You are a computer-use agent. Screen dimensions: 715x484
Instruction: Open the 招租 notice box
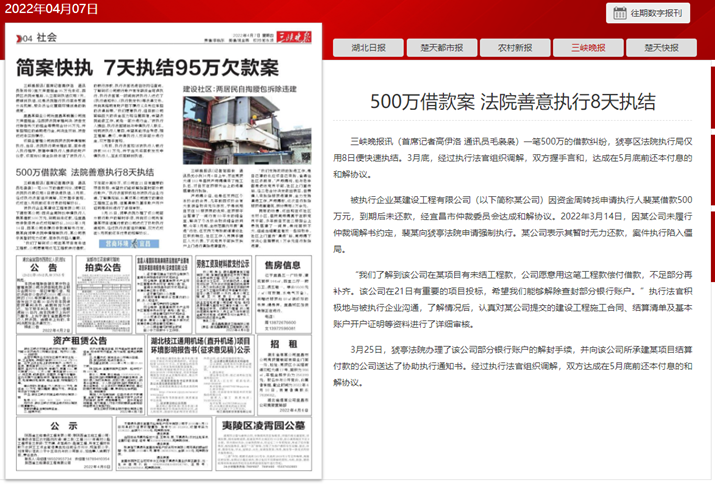point(284,375)
